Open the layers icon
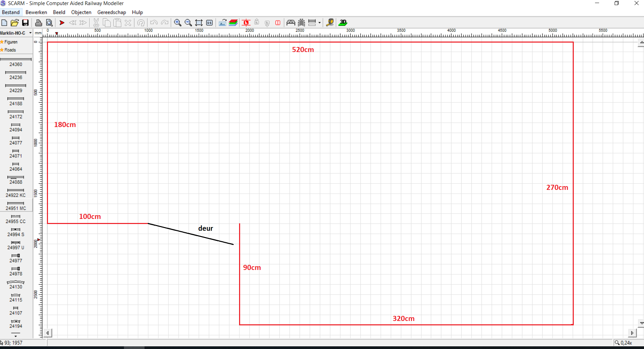 (233, 23)
